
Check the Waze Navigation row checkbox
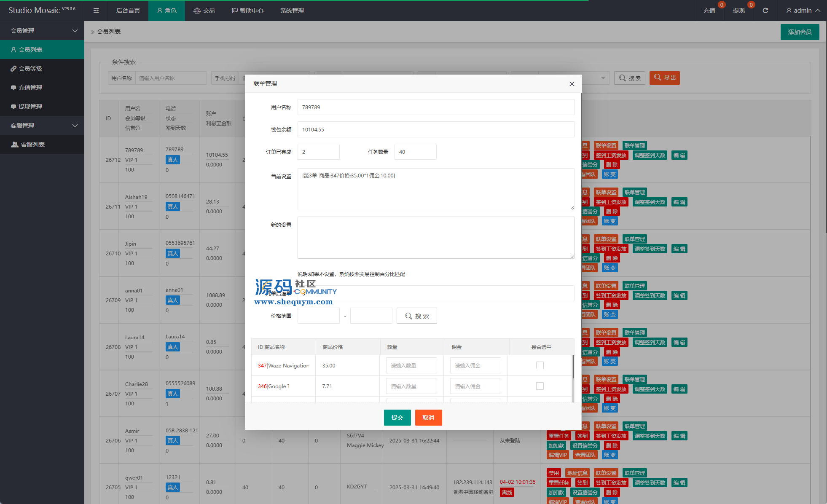(x=540, y=365)
